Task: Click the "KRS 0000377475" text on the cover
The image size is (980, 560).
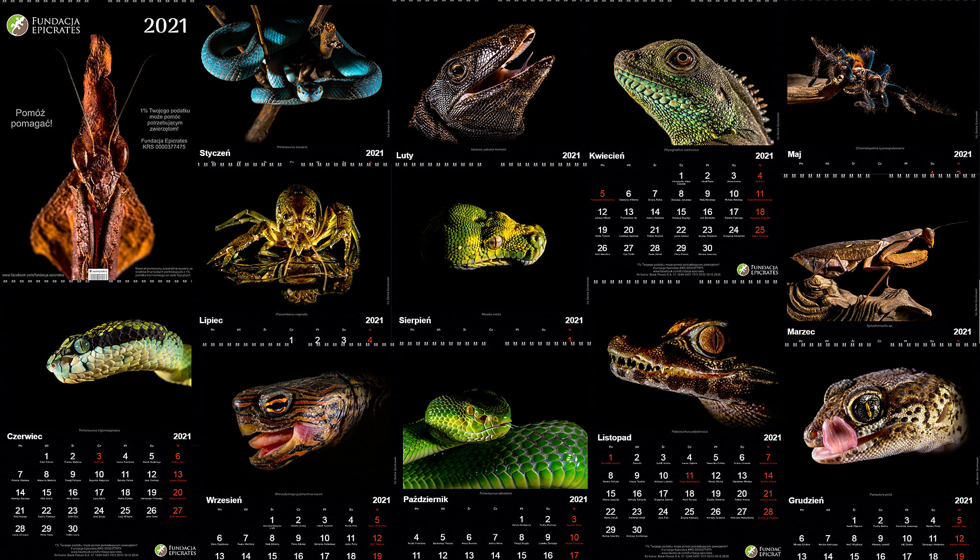Action: click(x=164, y=147)
